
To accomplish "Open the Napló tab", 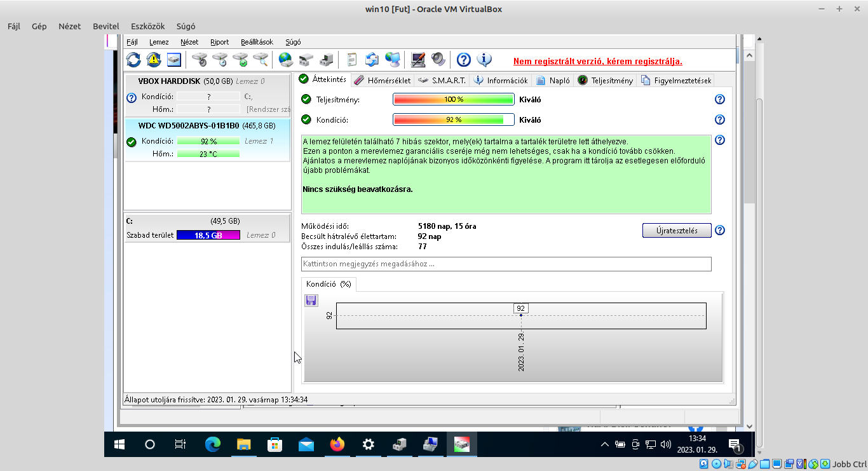I will tap(553, 80).
